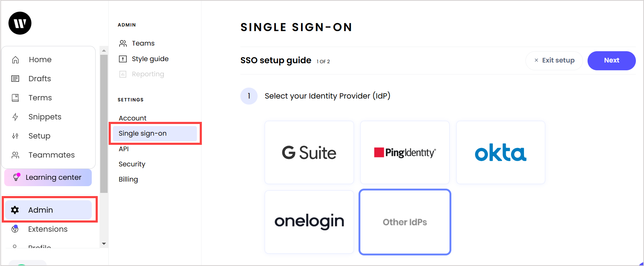Viewport: 644px width, 266px height.
Task: Open the Security settings page
Action: pos(132,164)
